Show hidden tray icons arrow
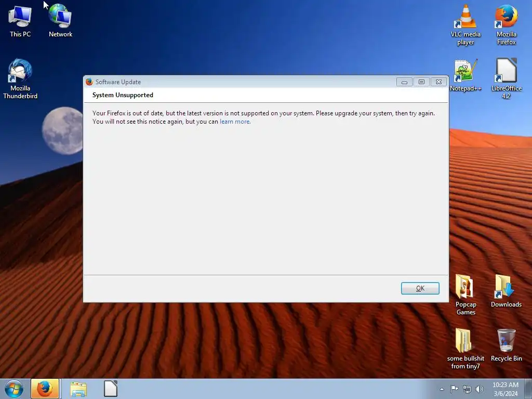 (x=442, y=389)
